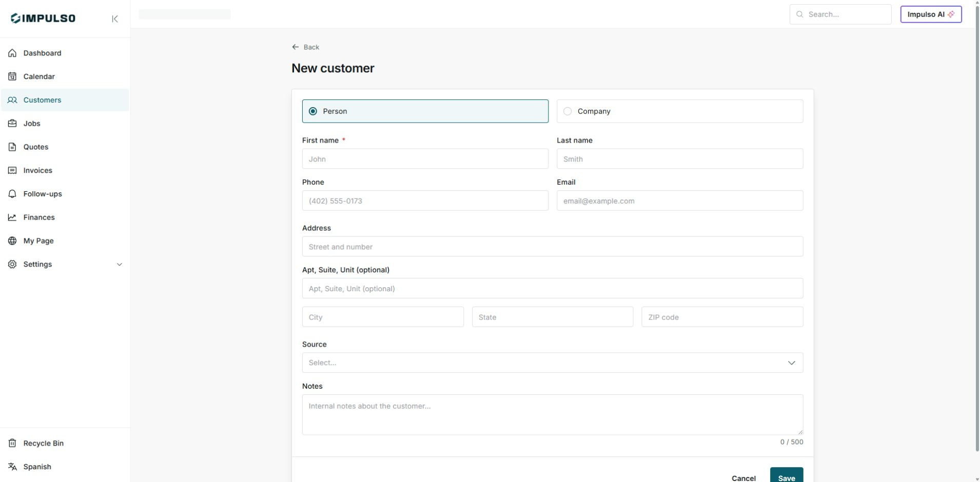Screen dimensions: 980x482
Task: Open Recycle Bin
Action: [65, 444]
